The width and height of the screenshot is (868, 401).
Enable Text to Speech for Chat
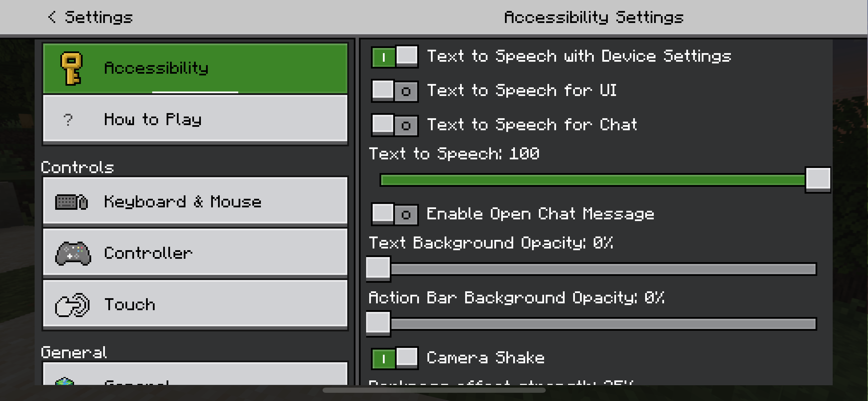(394, 125)
